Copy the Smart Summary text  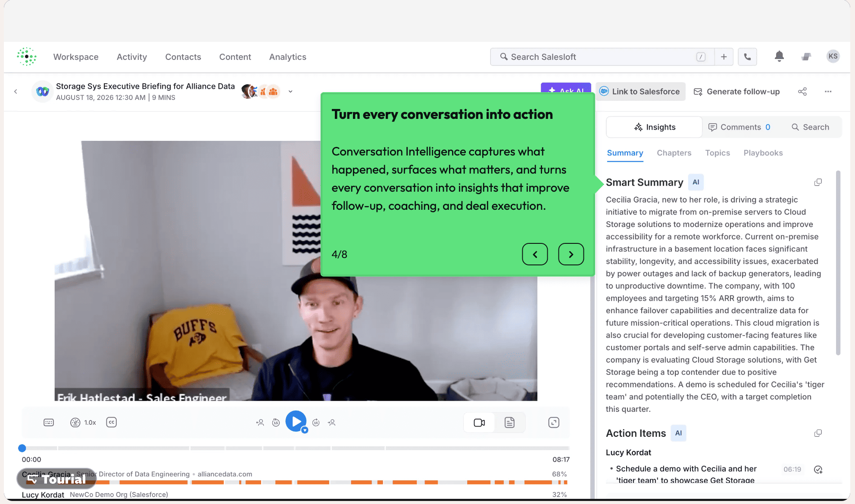tap(818, 182)
